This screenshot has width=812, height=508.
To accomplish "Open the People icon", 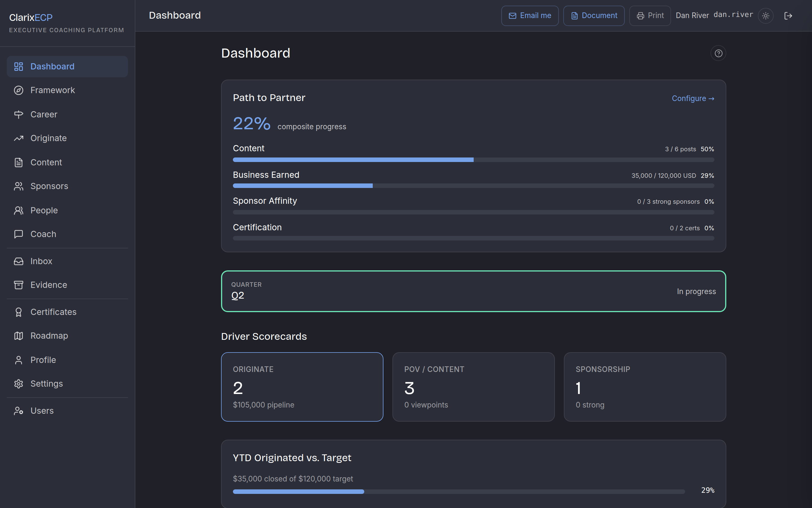I will click(18, 210).
